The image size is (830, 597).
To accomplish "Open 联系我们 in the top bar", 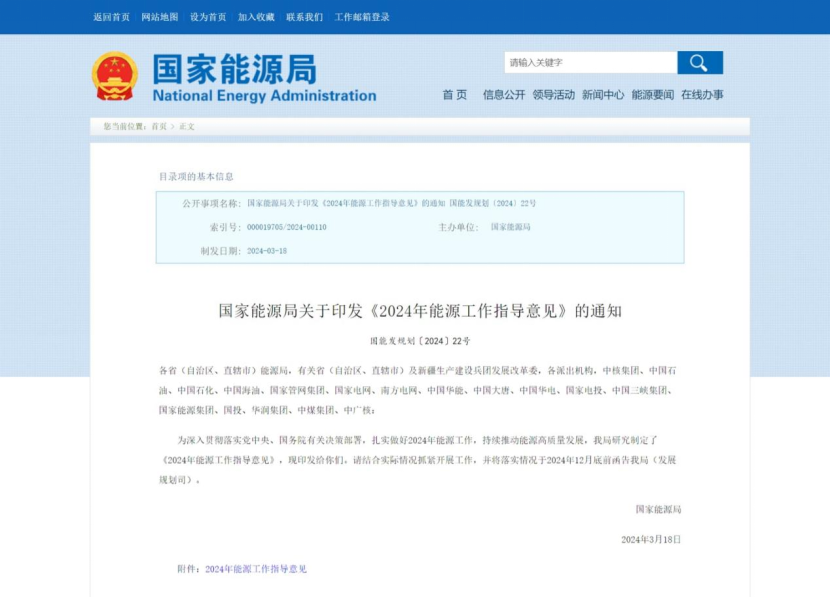I will [x=304, y=17].
